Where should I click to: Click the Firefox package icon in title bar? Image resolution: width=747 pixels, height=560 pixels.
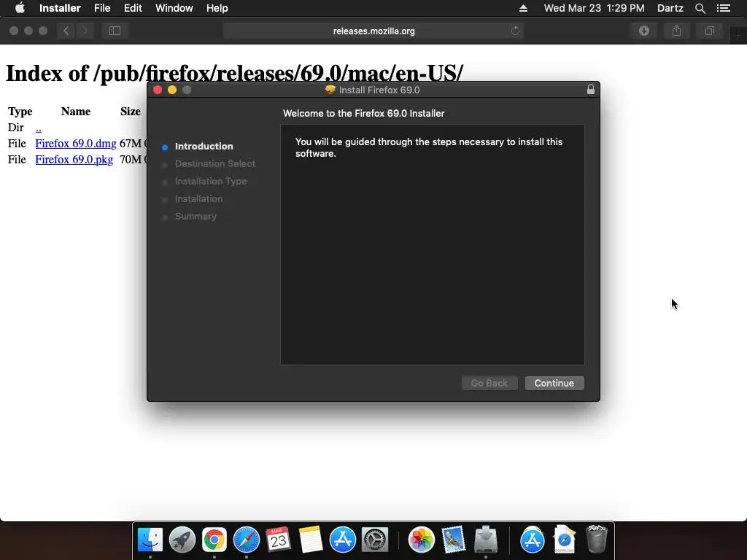point(330,90)
